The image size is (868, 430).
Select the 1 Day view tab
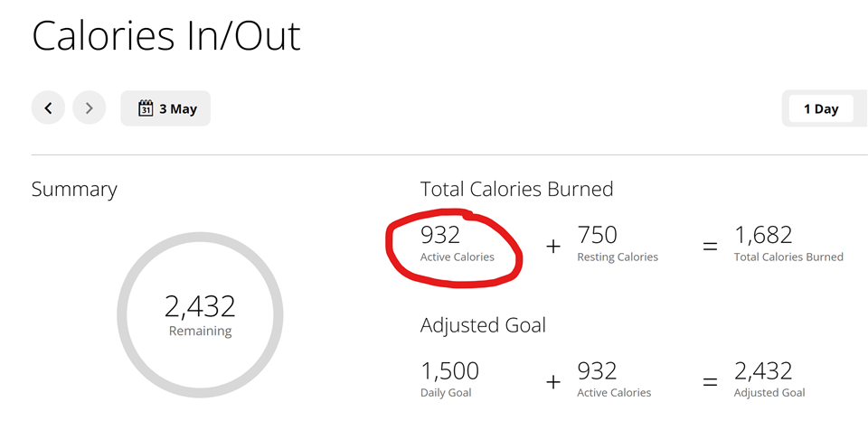(x=821, y=109)
